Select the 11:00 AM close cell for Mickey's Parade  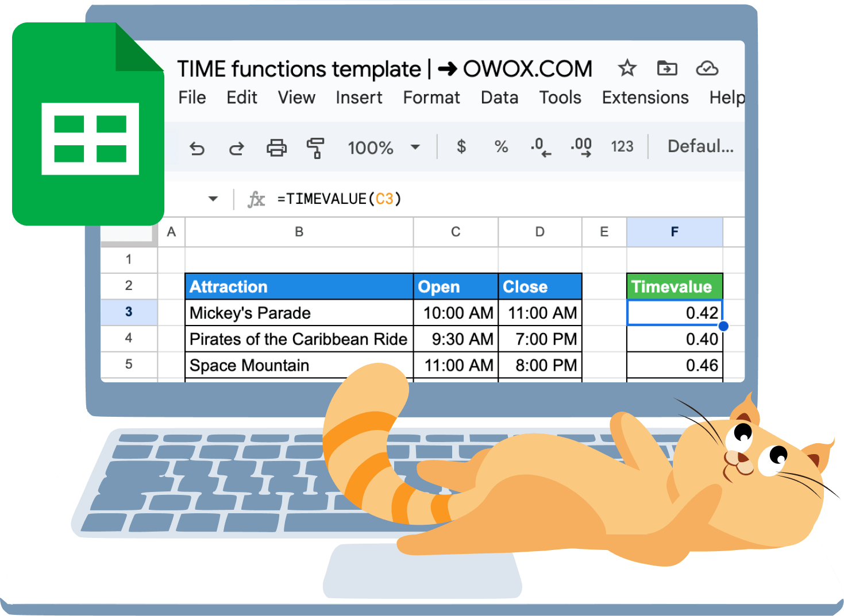pyautogui.click(x=540, y=313)
